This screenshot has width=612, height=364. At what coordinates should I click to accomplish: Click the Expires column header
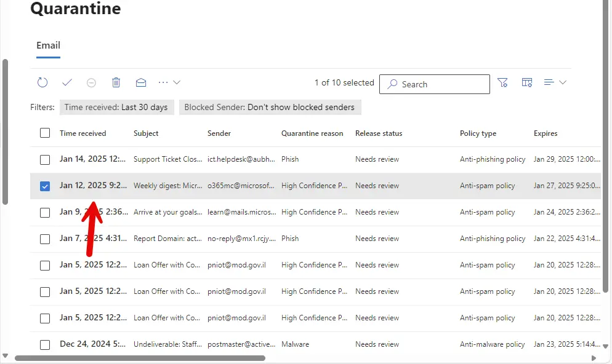point(546,133)
